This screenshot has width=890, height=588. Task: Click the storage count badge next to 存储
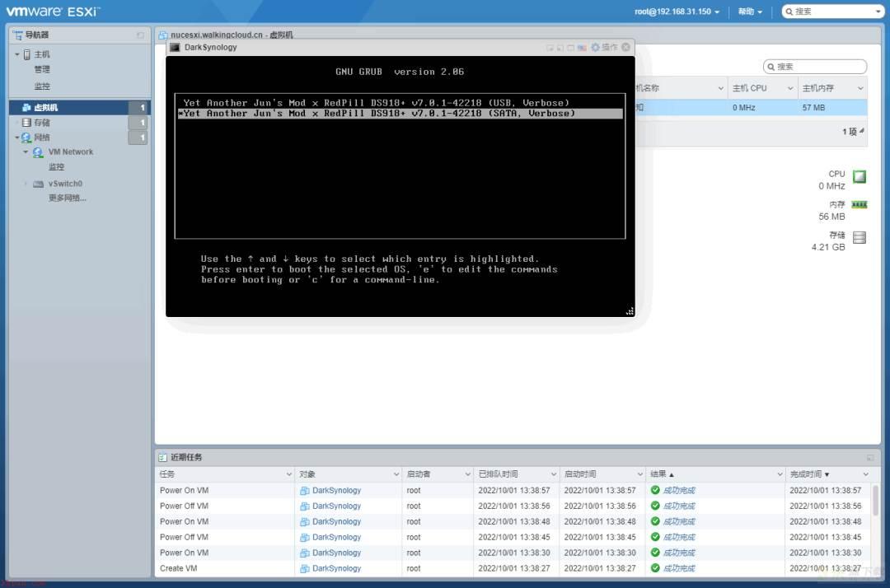(x=138, y=123)
